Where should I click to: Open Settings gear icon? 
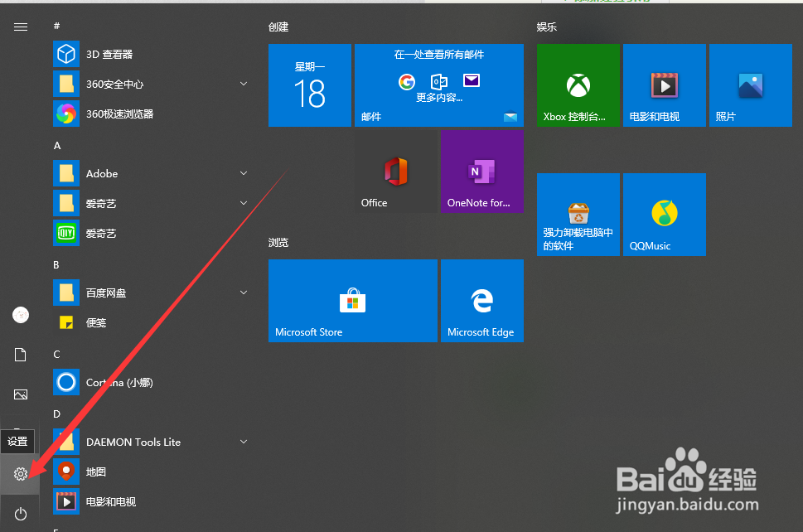[x=21, y=474]
